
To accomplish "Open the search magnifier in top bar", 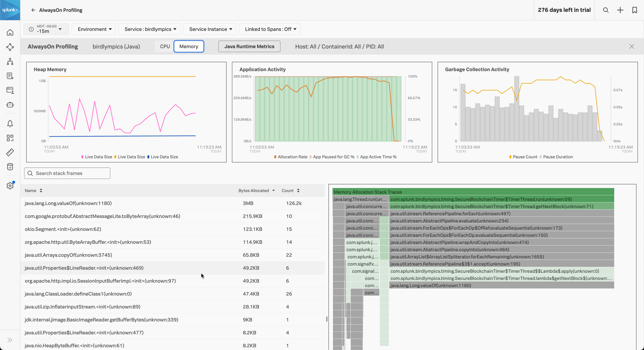I will [606, 10].
